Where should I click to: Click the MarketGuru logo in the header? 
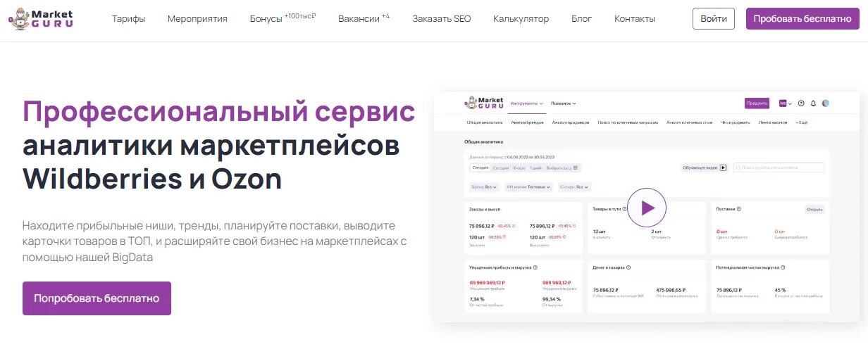click(x=41, y=19)
